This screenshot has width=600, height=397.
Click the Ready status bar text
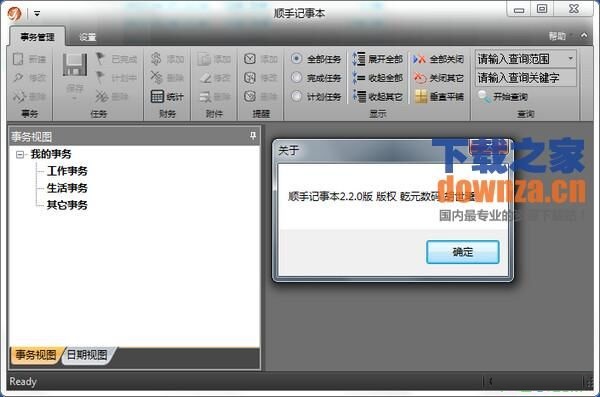23,381
